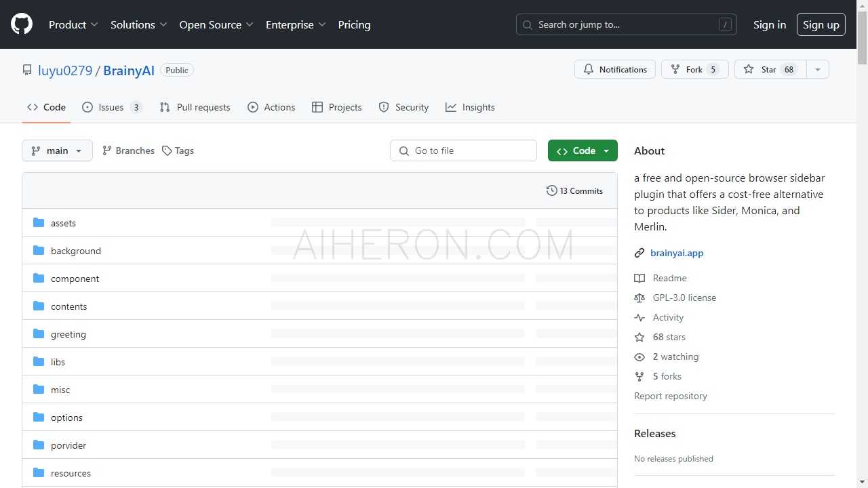Star the BrainyAI repository
The width and height of the screenshot is (868, 488).
point(770,69)
